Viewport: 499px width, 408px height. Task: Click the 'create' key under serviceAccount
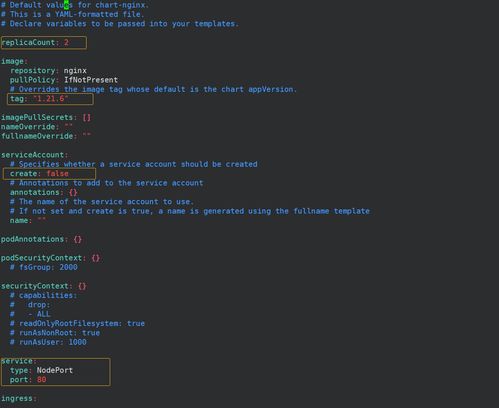(23, 173)
